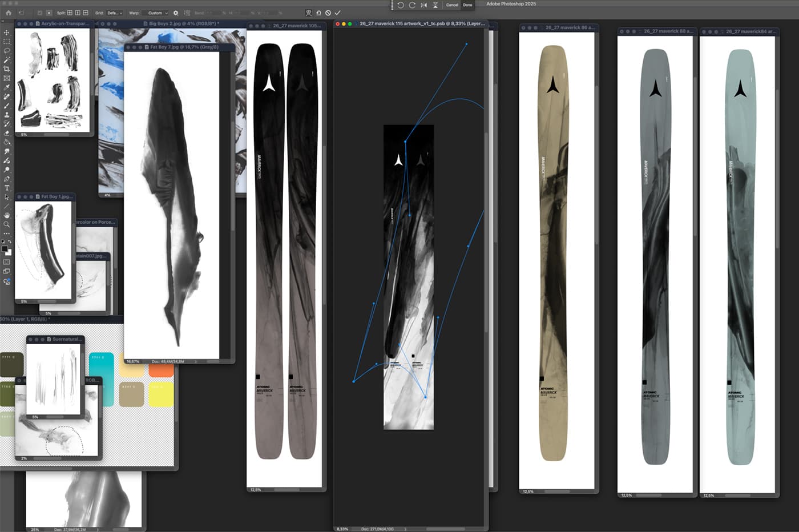Rotate counterclockwise in the floating bar
The height and width of the screenshot is (532, 799).
401,5
